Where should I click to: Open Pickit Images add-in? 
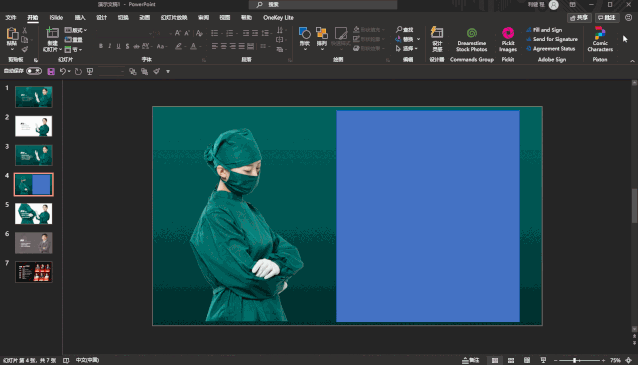508,39
